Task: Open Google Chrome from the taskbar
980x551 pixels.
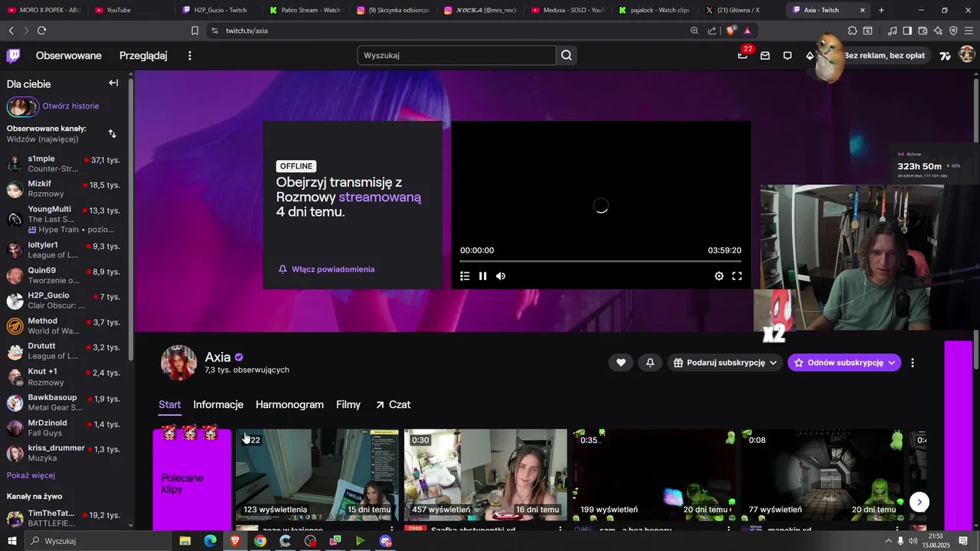Action: point(260,541)
